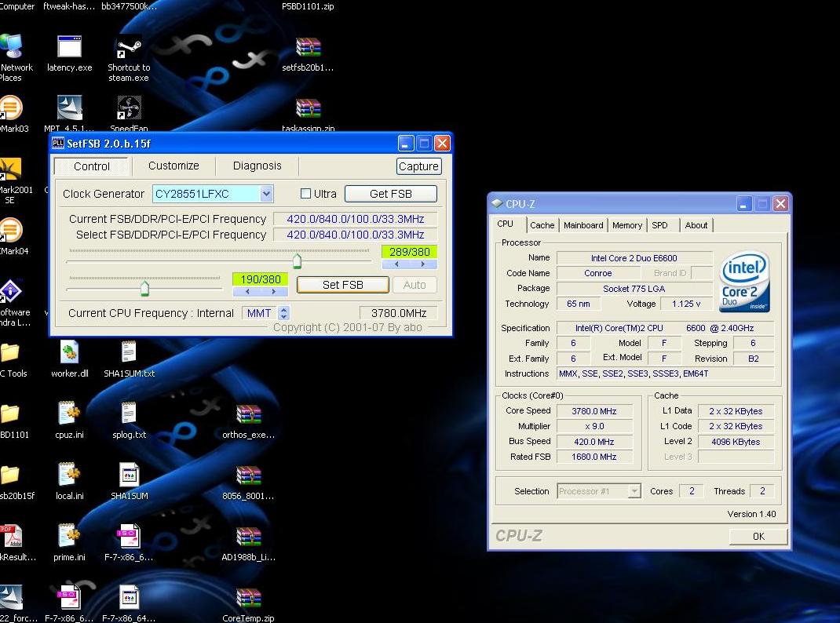Open the 3DMark04 shortcut icon
Screen dimensions: 840x623
click(11, 231)
